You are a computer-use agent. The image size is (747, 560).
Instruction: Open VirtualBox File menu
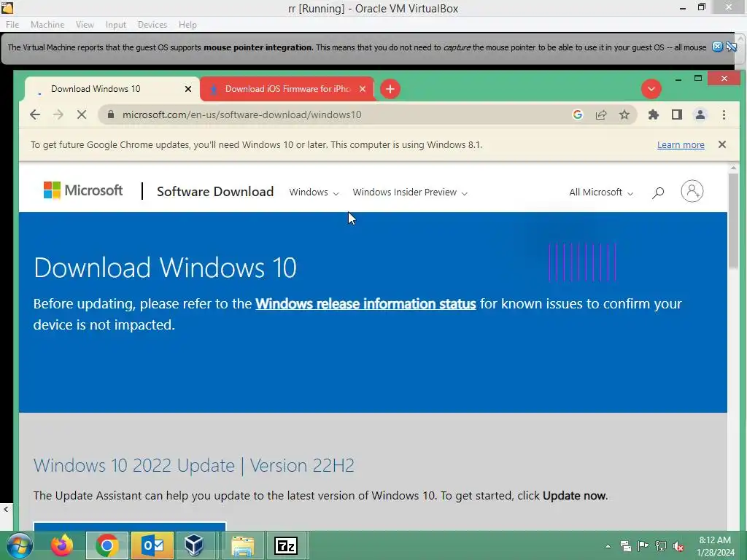(x=12, y=25)
